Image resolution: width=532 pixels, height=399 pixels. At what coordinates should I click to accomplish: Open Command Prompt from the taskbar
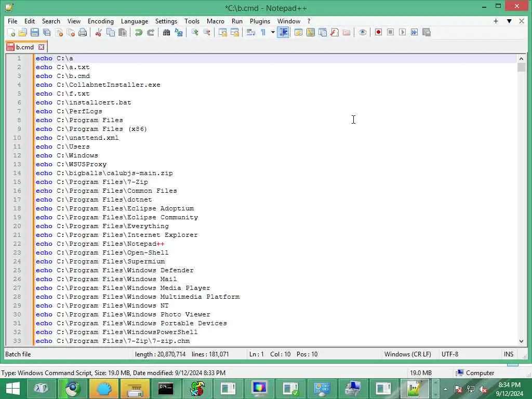click(166, 389)
